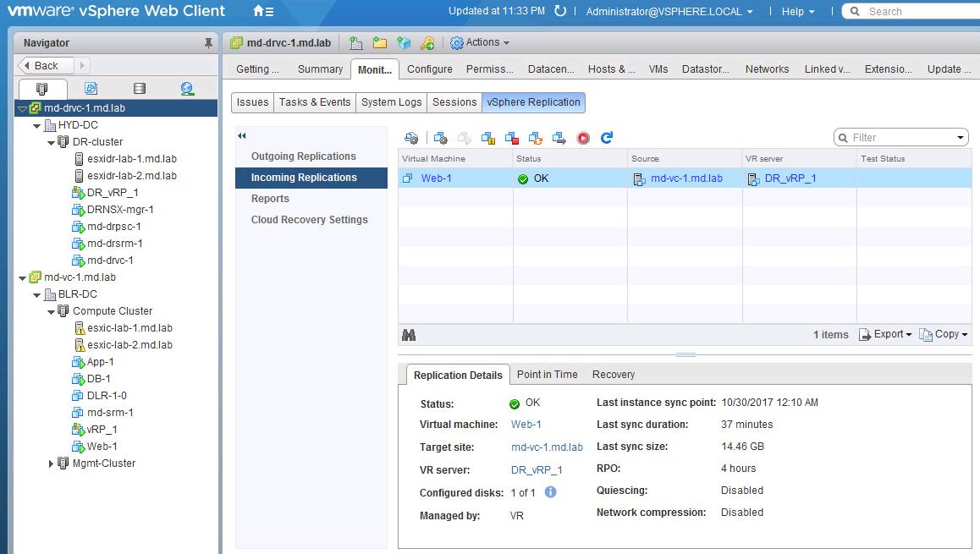Switch to the Configure tab
This screenshot has height=554, width=980.
(429, 69)
